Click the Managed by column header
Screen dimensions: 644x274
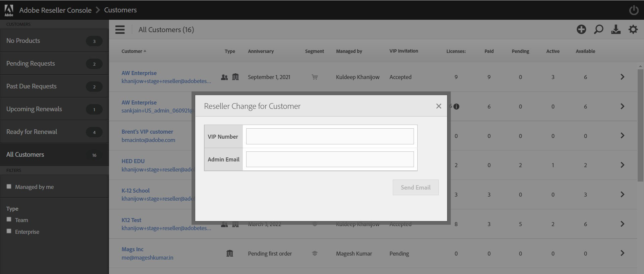point(349,51)
